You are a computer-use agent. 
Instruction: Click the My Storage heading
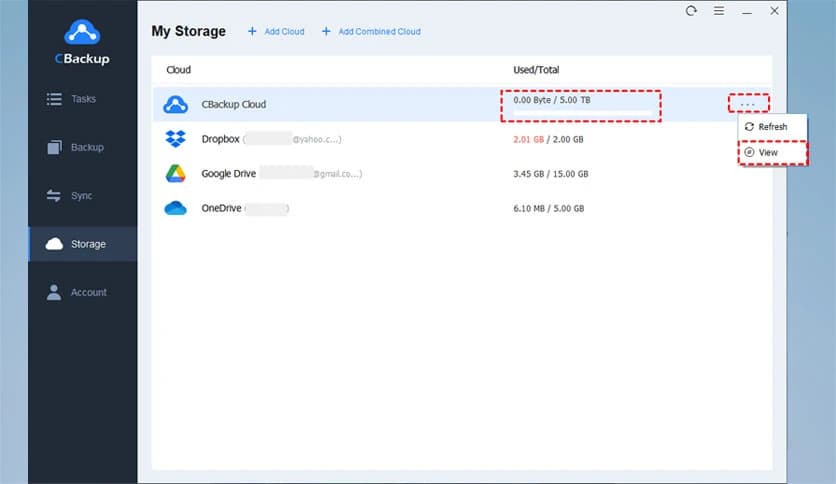[189, 31]
